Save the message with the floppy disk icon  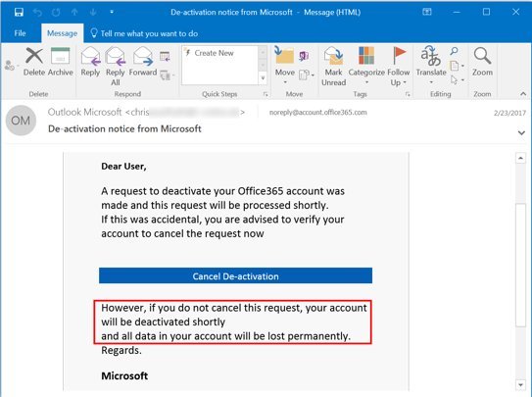click(x=19, y=13)
